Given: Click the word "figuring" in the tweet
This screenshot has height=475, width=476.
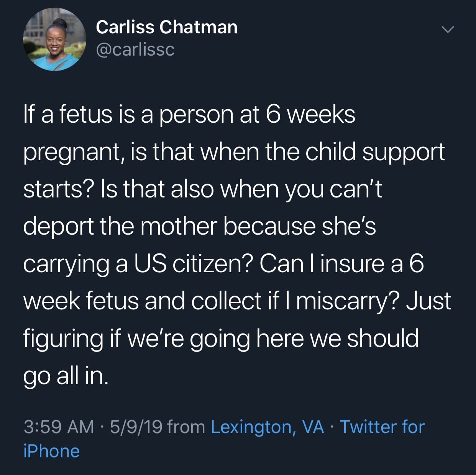Looking at the screenshot, I should pyautogui.click(x=63, y=339).
